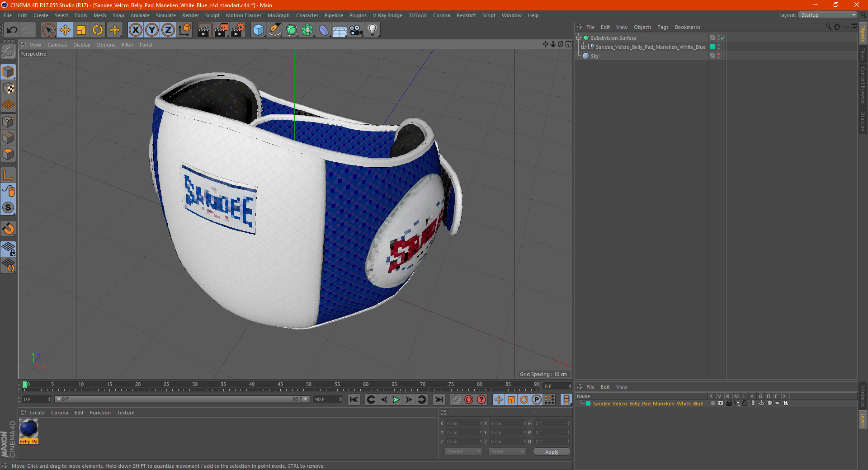The image size is (868, 470).
Task: Open the Array modeling objects icon
Action: pos(307,30)
